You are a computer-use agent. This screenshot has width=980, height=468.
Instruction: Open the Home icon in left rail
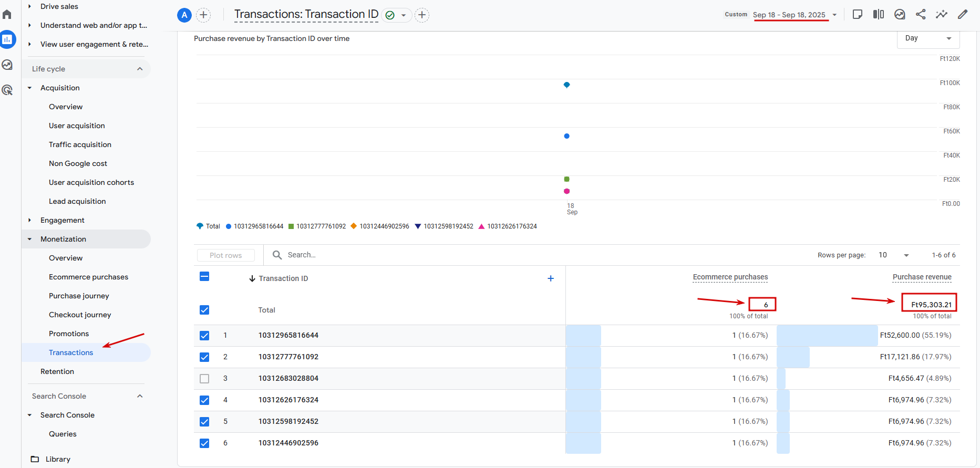click(7, 14)
